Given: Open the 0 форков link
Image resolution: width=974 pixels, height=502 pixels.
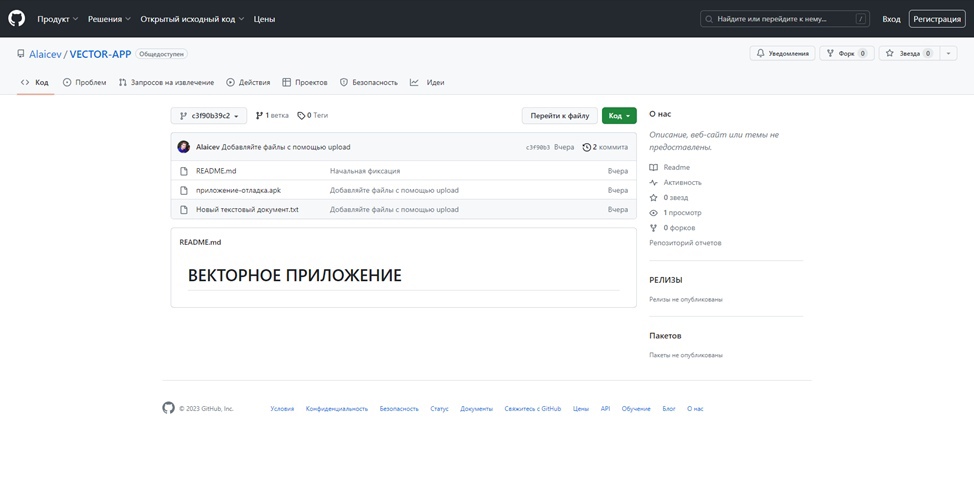Looking at the screenshot, I should tap(672, 228).
